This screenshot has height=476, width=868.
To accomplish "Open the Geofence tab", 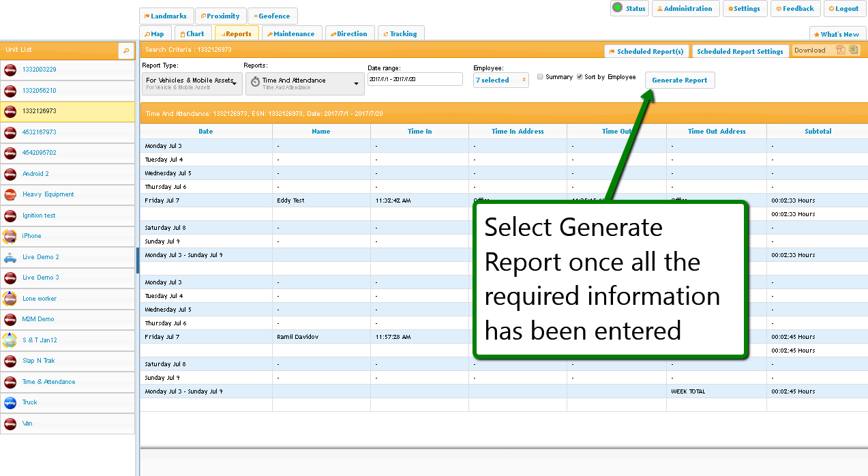I will tap(272, 16).
